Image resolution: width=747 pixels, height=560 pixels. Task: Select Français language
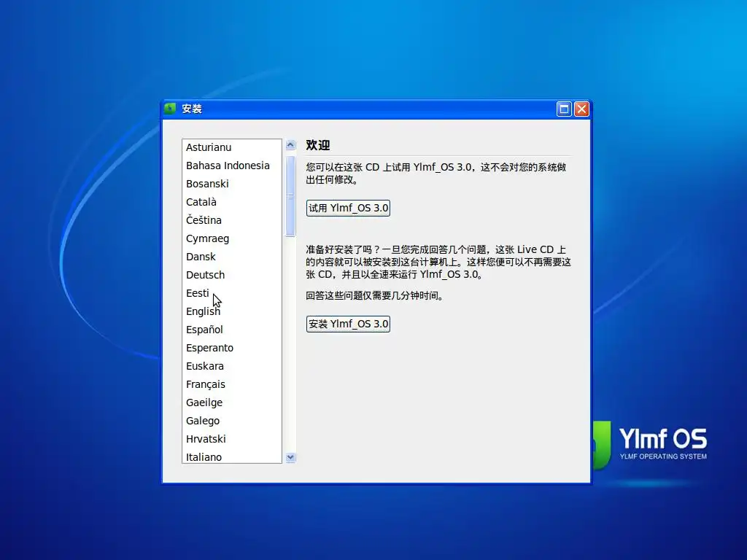coord(231,384)
